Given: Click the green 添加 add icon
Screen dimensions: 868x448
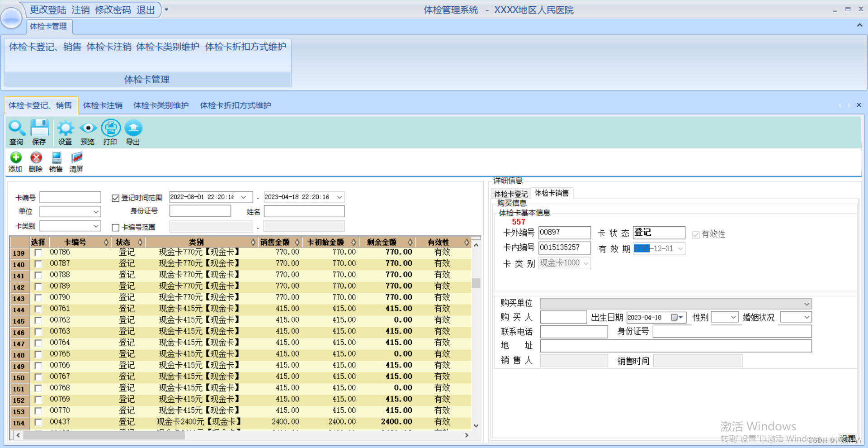Looking at the screenshot, I should click(16, 157).
